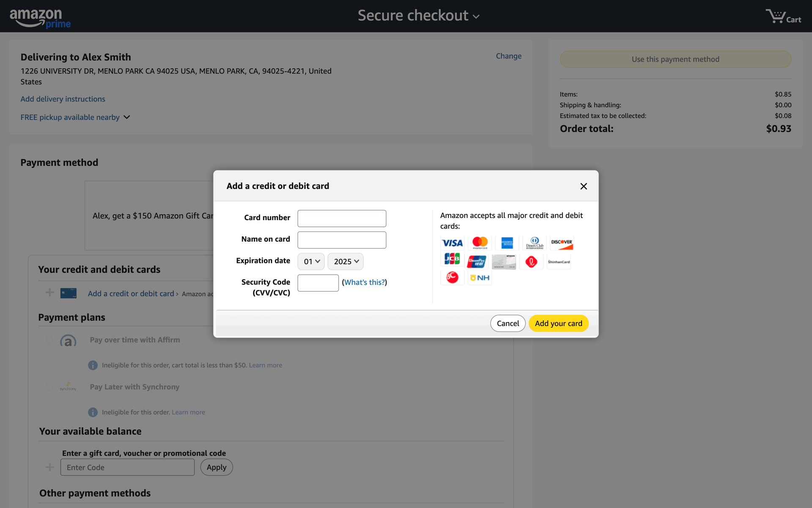Click the Cancel button

[x=508, y=323]
